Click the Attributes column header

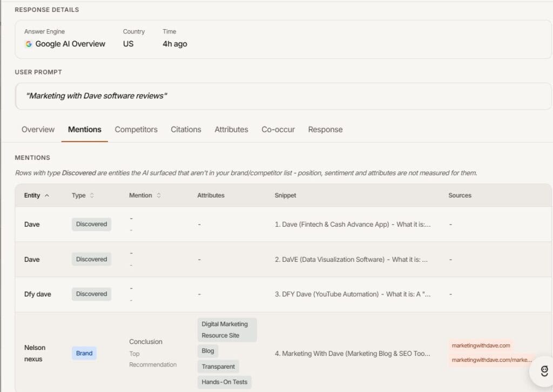coord(211,195)
